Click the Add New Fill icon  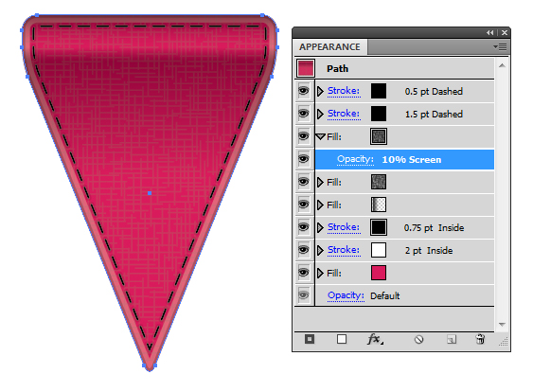pos(342,339)
